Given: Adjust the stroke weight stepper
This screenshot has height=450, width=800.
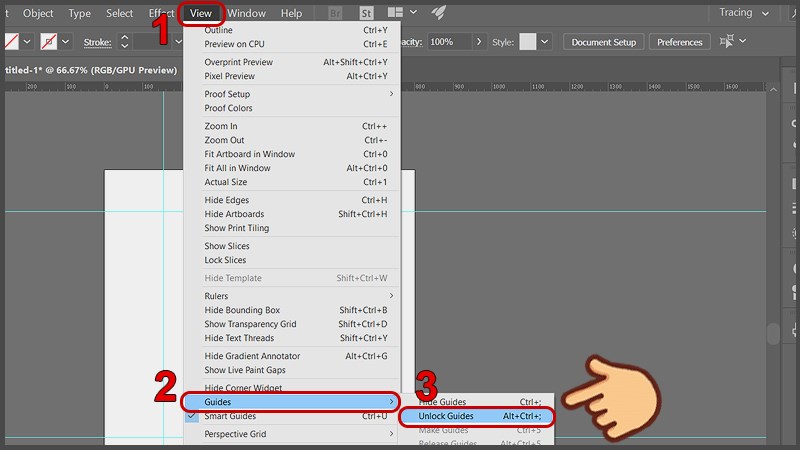Looking at the screenshot, I should pyautogui.click(x=124, y=41).
